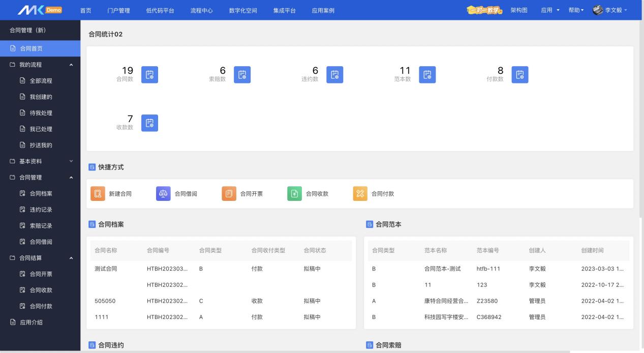Viewport: 644px width, 353px height.
Task: Click the statistics icon beside 收款数
Action: click(149, 123)
